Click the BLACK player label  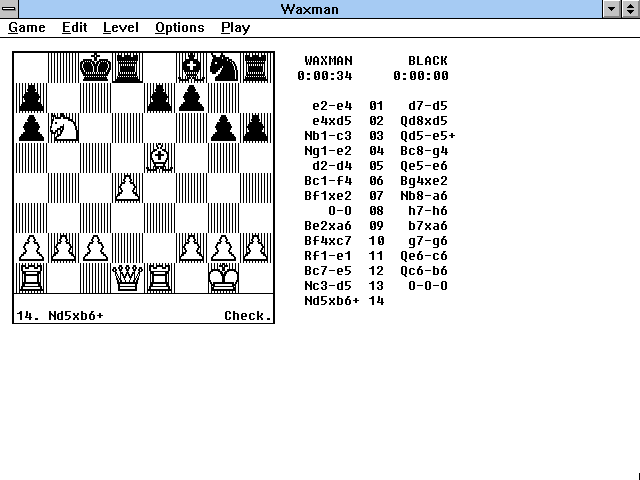428,61
